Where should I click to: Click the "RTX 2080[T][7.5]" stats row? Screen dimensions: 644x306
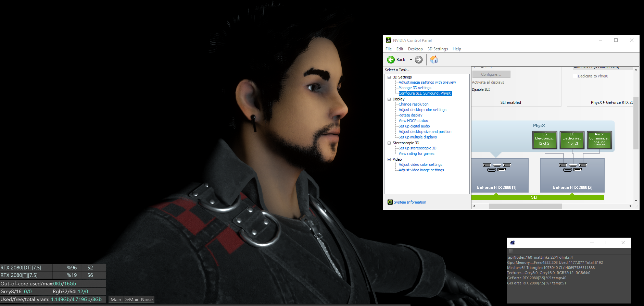pyautogui.click(x=53, y=275)
